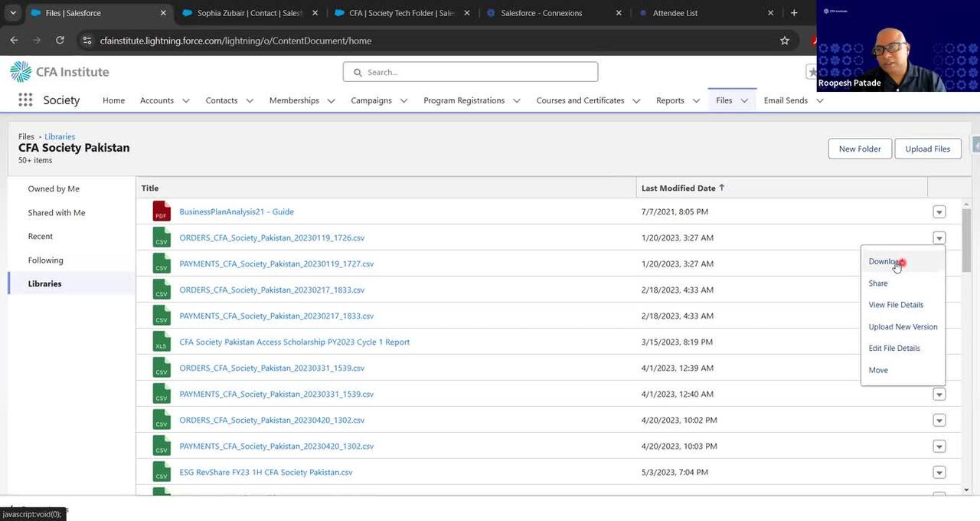This screenshot has height=521, width=980.
Task: Select Upload New Version menu item
Action: pyautogui.click(x=903, y=326)
